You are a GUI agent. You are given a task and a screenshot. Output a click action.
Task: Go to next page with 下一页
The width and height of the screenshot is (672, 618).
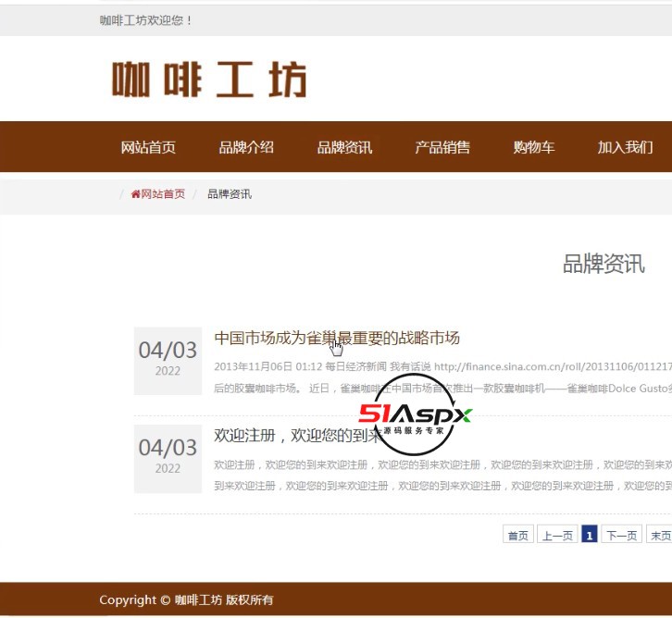pos(620,535)
